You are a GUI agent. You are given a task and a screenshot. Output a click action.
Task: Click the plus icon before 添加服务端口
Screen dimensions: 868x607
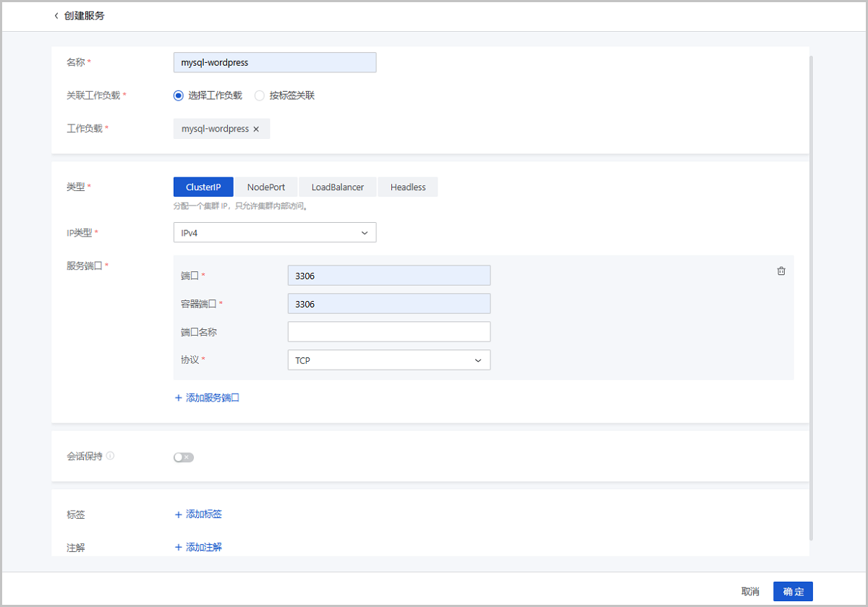tap(179, 397)
